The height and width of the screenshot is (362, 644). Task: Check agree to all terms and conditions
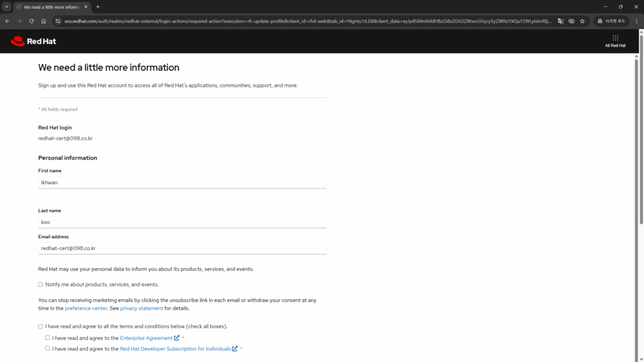point(41,327)
